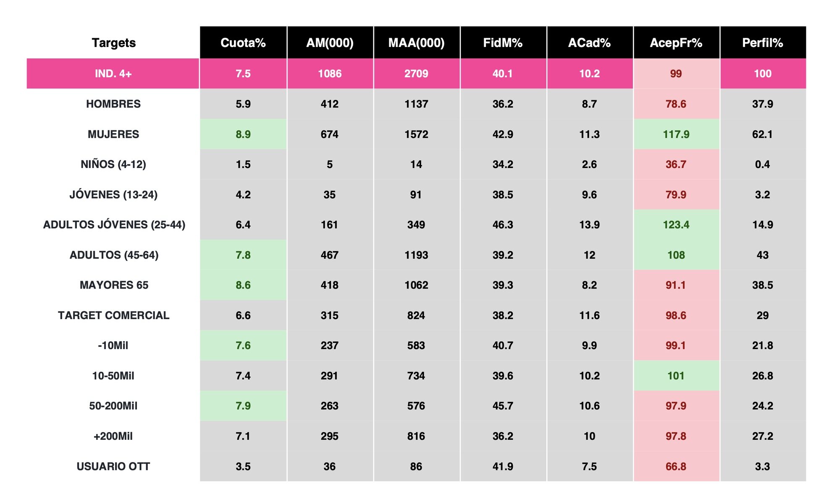Click the MAYORES 65 row label
This screenshot has height=504, width=840.
pos(114,285)
